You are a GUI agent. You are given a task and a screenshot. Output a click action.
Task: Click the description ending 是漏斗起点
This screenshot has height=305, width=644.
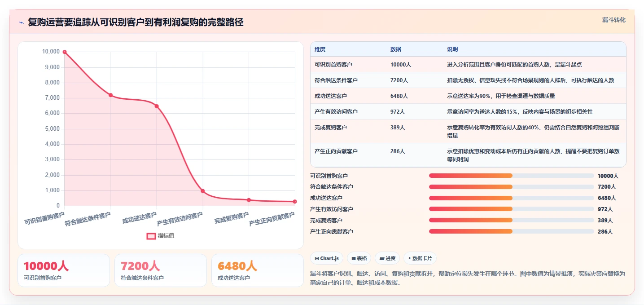(514, 65)
